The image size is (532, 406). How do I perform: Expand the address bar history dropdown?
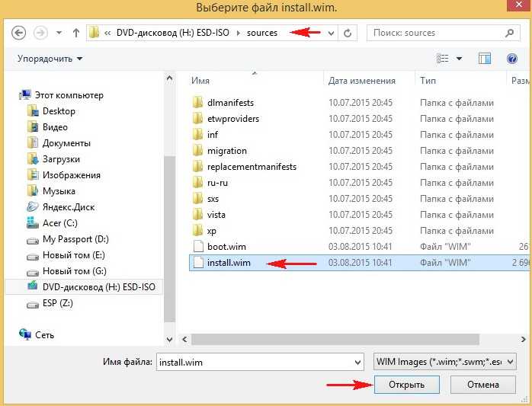point(331,33)
